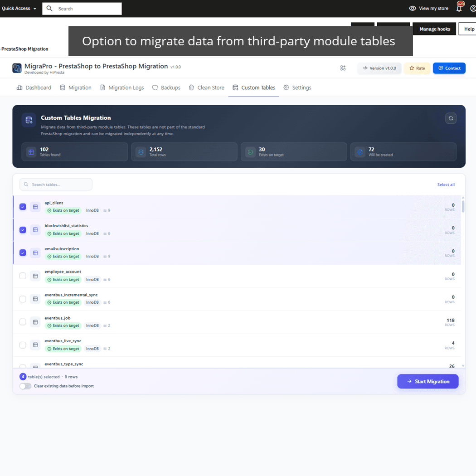The height and width of the screenshot is (476, 476).
Task: Click Exists on target badge for api_client
Action: tap(63, 210)
